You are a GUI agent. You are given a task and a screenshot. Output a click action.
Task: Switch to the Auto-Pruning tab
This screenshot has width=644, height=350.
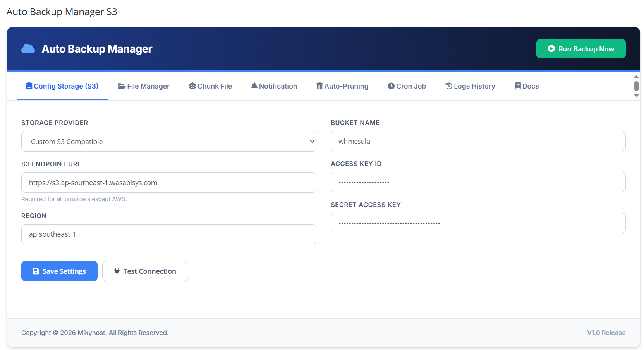(342, 86)
